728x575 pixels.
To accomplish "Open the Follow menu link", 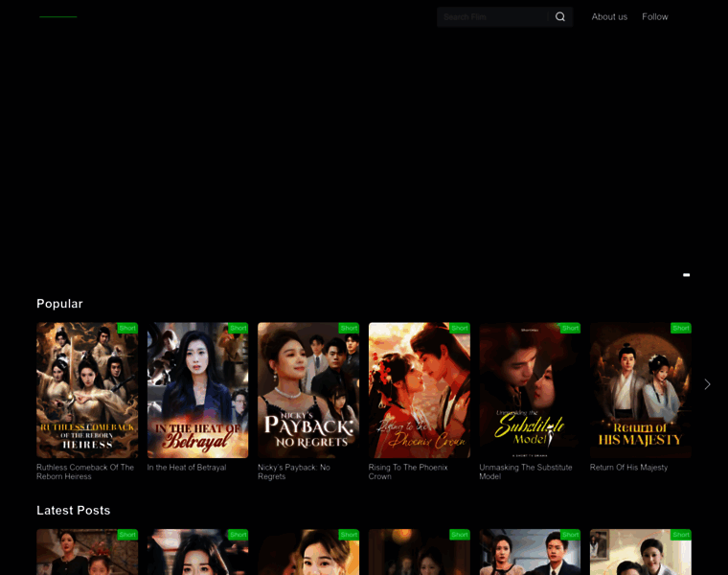I will (x=654, y=16).
